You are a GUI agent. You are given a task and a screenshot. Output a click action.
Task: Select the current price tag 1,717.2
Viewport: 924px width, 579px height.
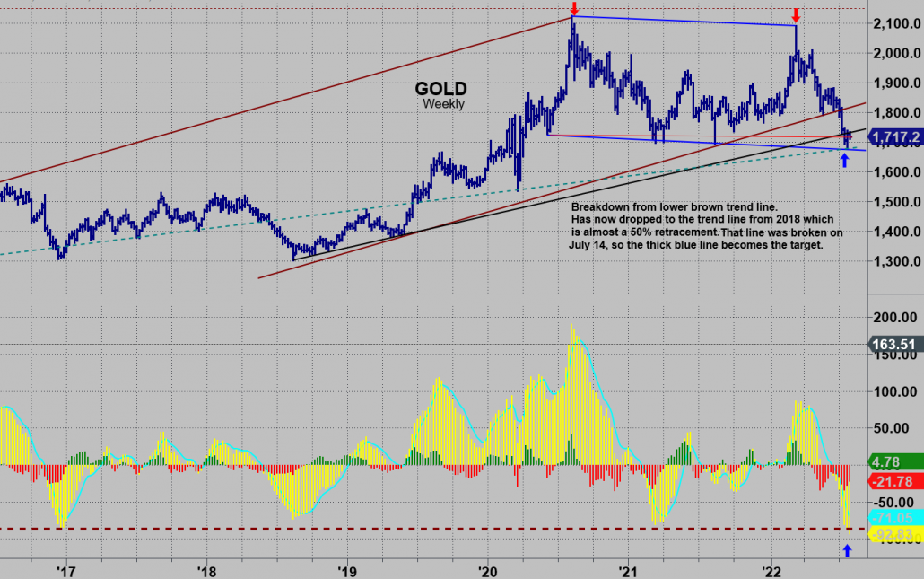point(896,136)
